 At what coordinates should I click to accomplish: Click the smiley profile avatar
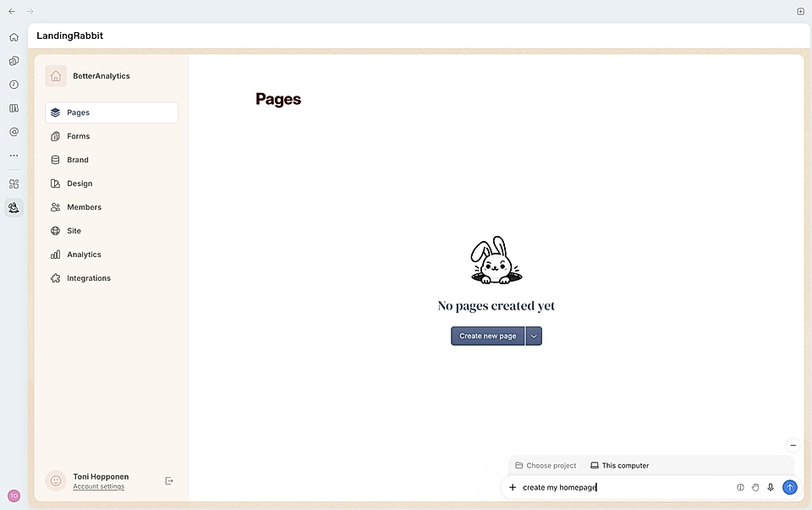(56, 481)
